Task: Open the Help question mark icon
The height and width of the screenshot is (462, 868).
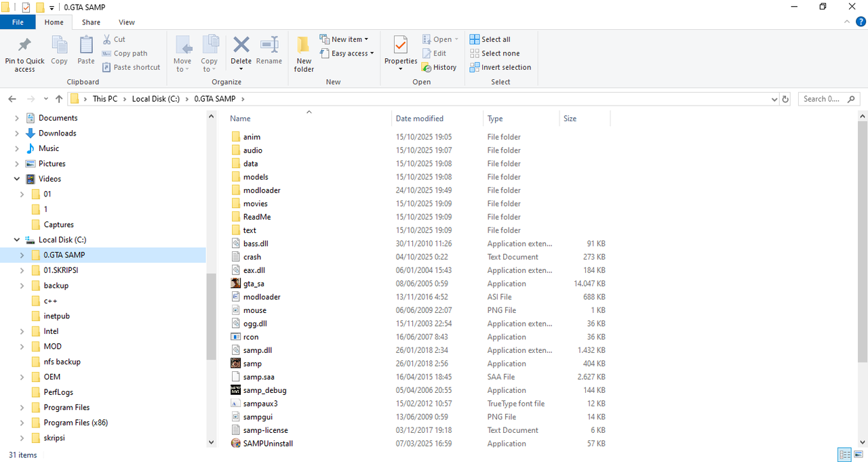Action: pos(861,22)
